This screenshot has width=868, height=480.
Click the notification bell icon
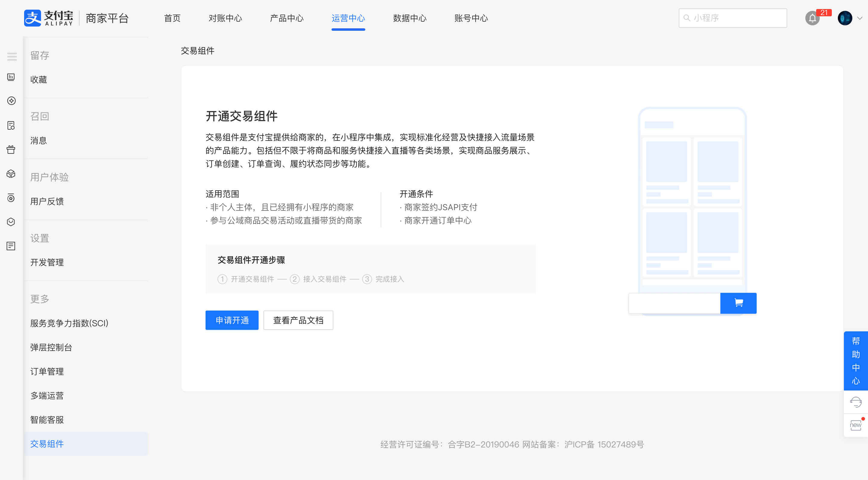click(813, 18)
